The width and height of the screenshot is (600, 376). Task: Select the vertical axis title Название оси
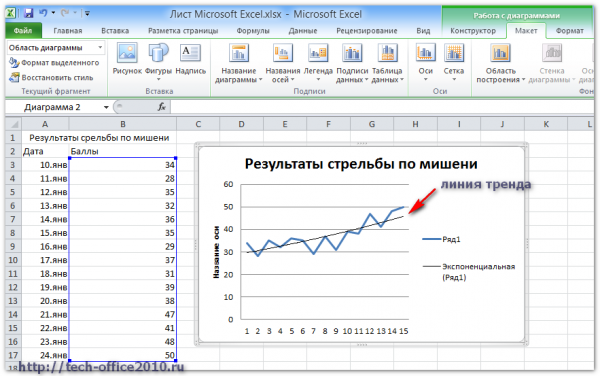tap(216, 252)
